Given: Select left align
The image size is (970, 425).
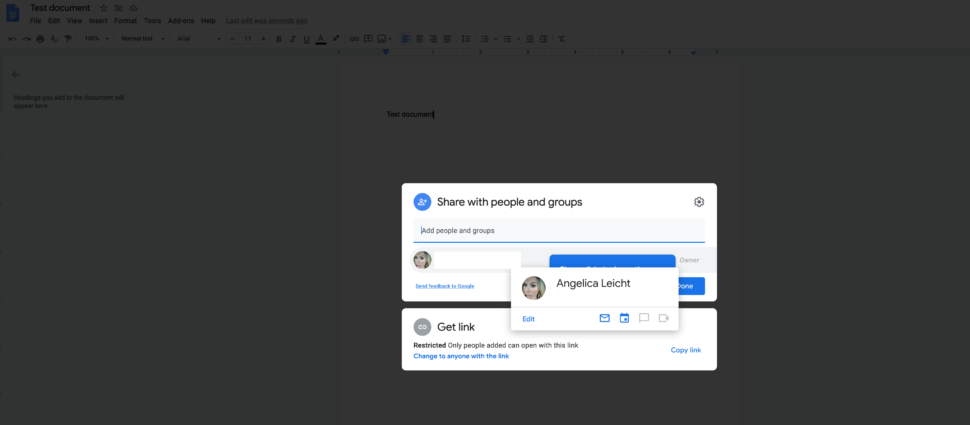Looking at the screenshot, I should point(406,38).
